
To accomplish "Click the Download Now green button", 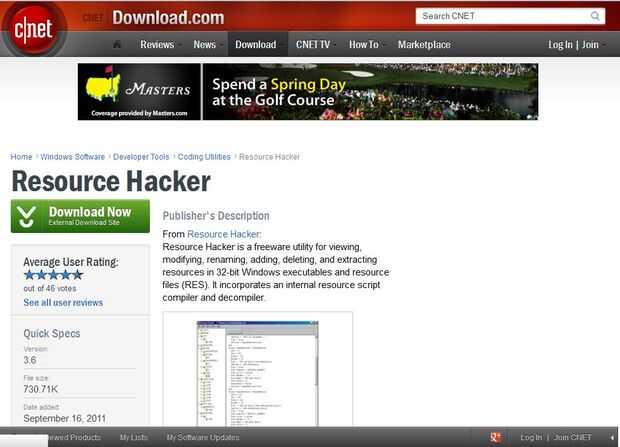I will click(80, 216).
